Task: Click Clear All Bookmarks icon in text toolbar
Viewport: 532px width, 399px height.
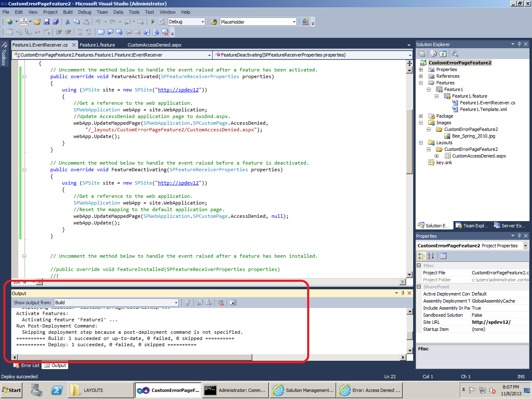Action: (165, 32)
